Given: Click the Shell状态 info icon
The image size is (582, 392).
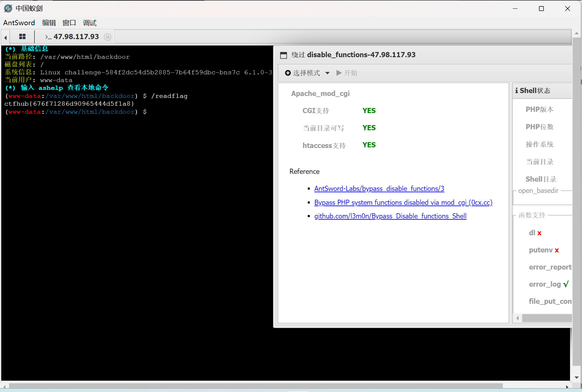Looking at the screenshot, I should click(517, 91).
